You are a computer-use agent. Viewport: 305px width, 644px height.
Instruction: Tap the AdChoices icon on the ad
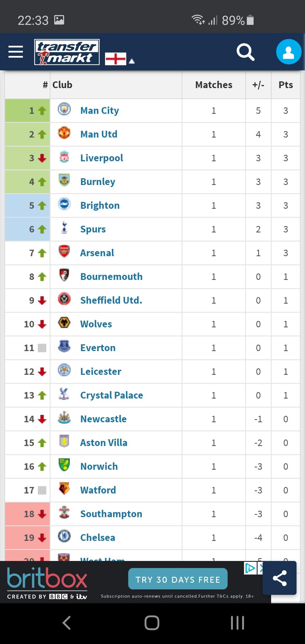tap(250, 568)
